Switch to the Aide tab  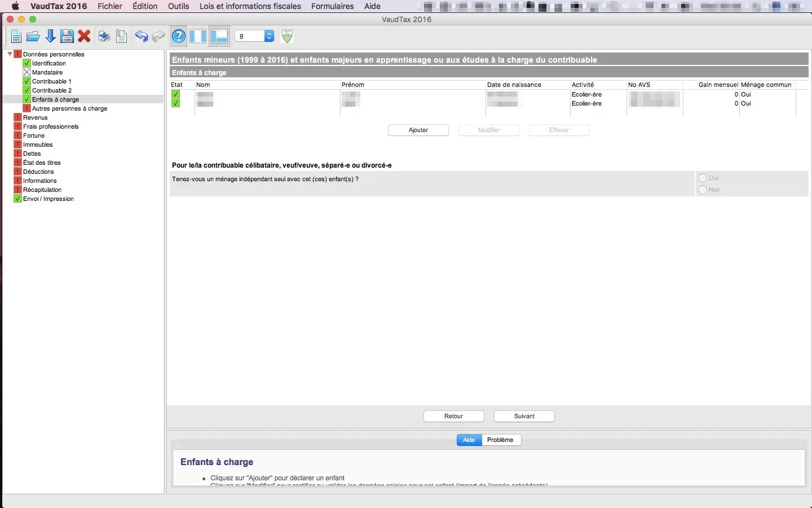coord(469,440)
